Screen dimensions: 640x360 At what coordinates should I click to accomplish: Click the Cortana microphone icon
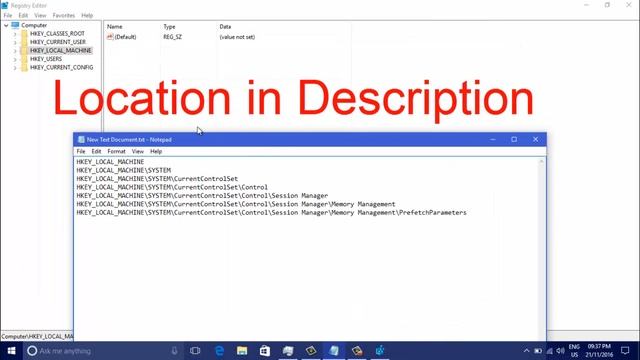tap(174, 351)
